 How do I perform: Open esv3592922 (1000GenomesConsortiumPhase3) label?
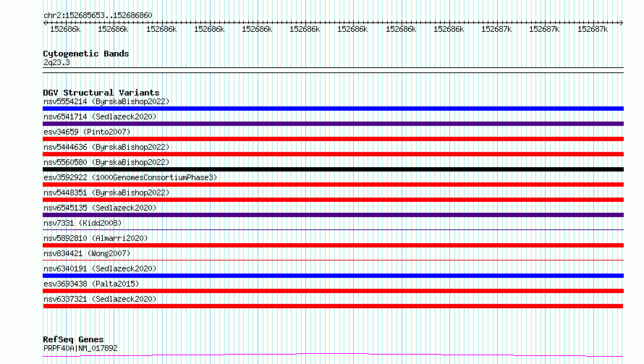click(130, 177)
